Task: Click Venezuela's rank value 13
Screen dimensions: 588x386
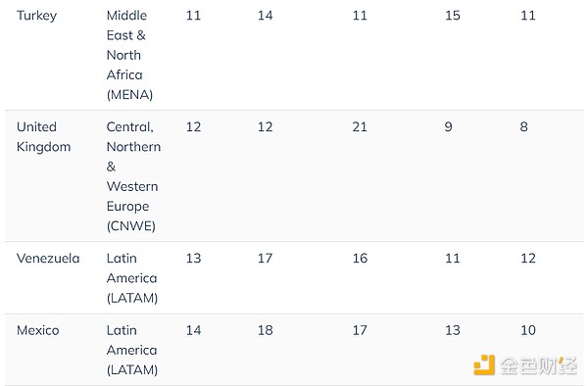Action: (x=193, y=259)
